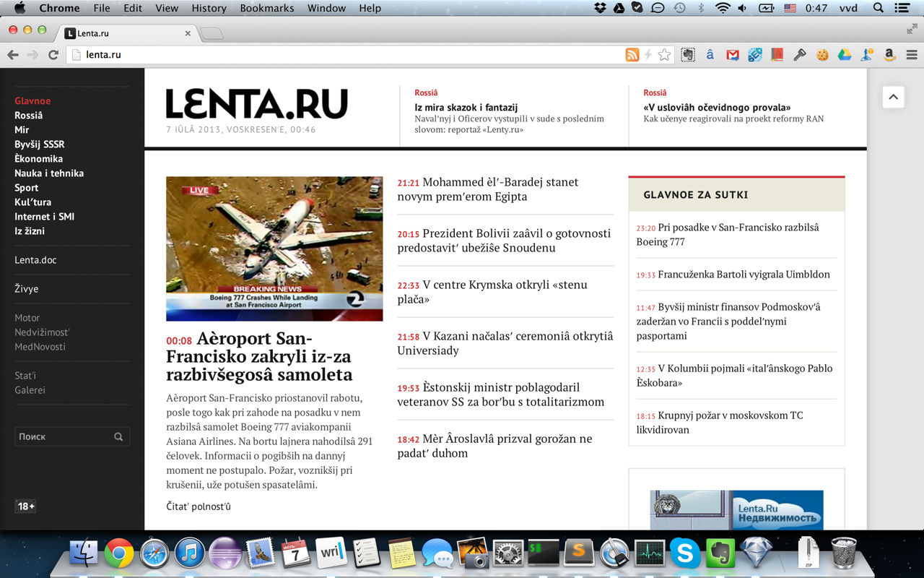Open Terminal from the Dock
The image size is (924, 578).
click(x=543, y=553)
